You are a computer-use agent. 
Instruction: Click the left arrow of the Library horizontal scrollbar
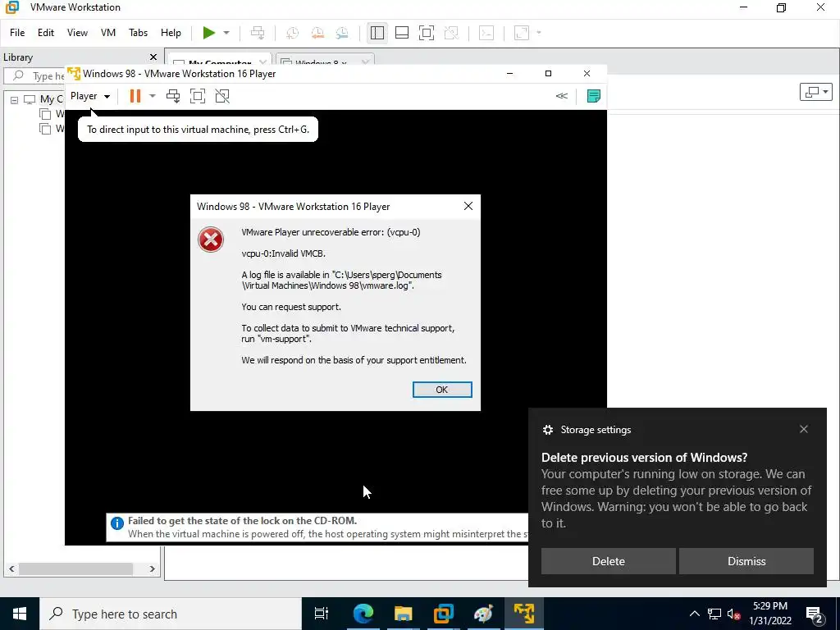click(11, 569)
